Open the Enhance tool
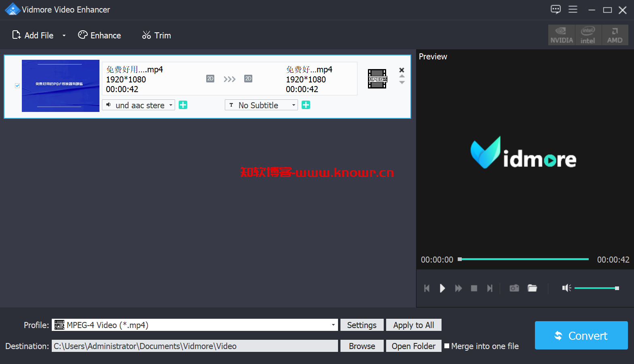The width and height of the screenshot is (634, 364). [x=99, y=35]
